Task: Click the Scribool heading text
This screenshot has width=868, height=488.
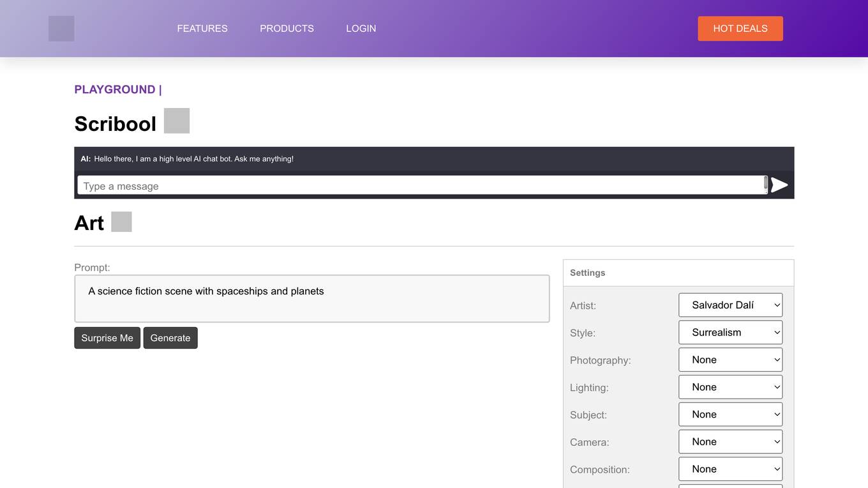Action: click(116, 123)
